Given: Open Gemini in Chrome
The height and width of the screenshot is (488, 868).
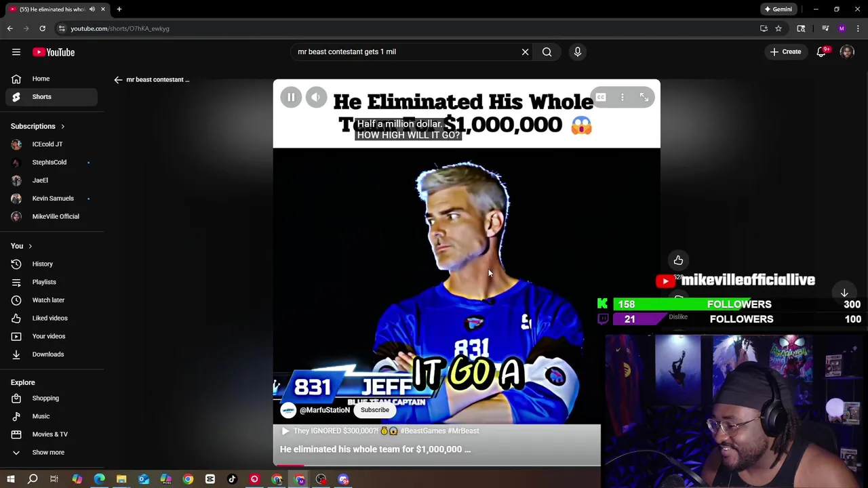Looking at the screenshot, I should [778, 9].
